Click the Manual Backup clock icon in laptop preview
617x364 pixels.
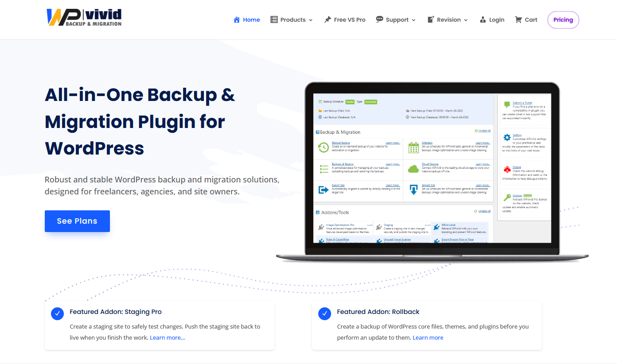[324, 147]
